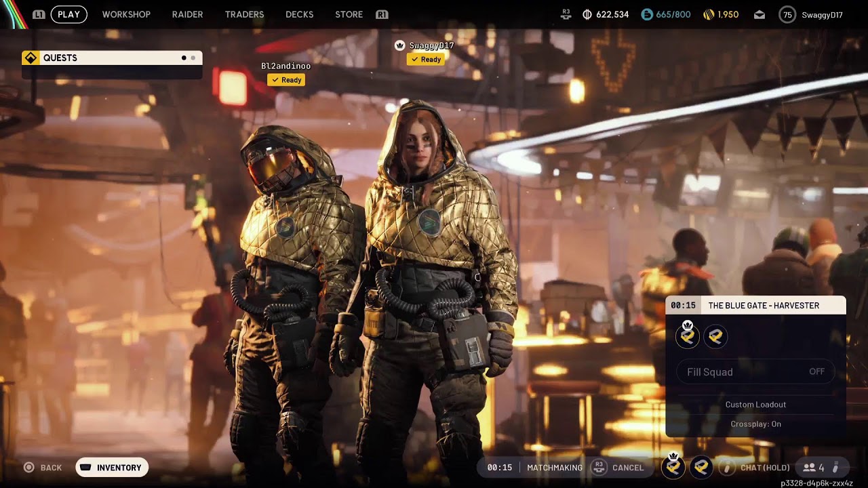Screen dimensions: 868x488
Task: Click the Back circle button icon
Action: [28, 468]
